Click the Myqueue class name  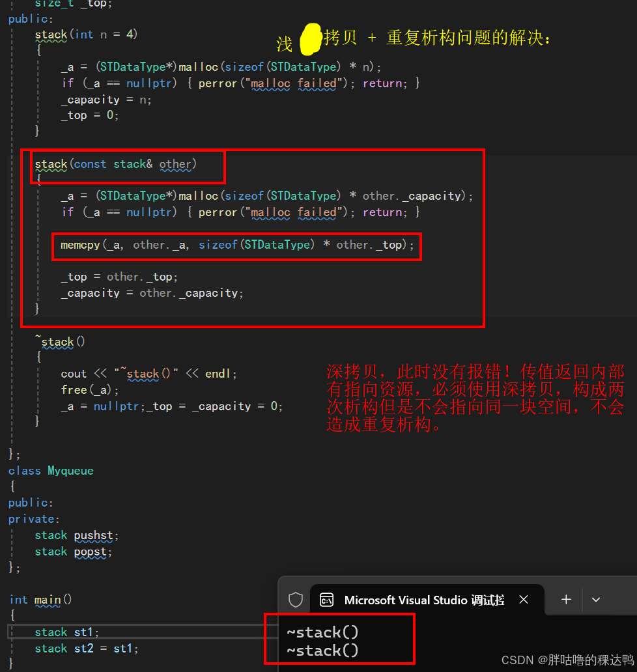[70, 470]
